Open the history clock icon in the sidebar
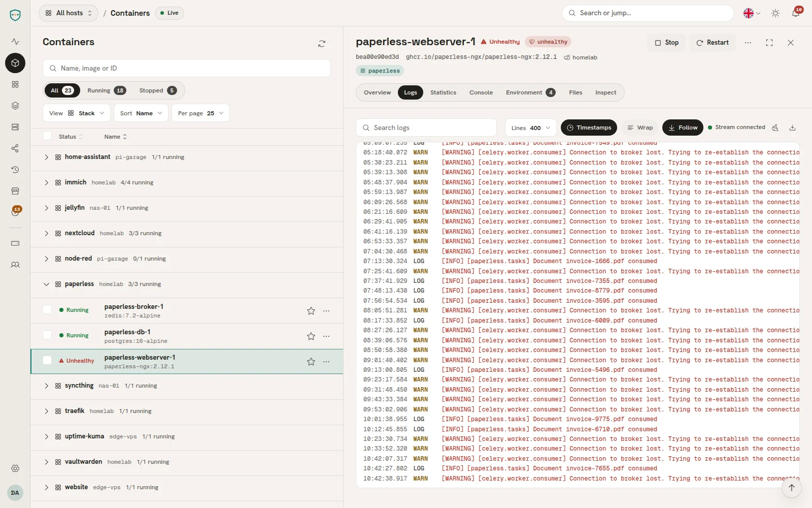Image resolution: width=812 pixels, height=508 pixels. pos(15,170)
